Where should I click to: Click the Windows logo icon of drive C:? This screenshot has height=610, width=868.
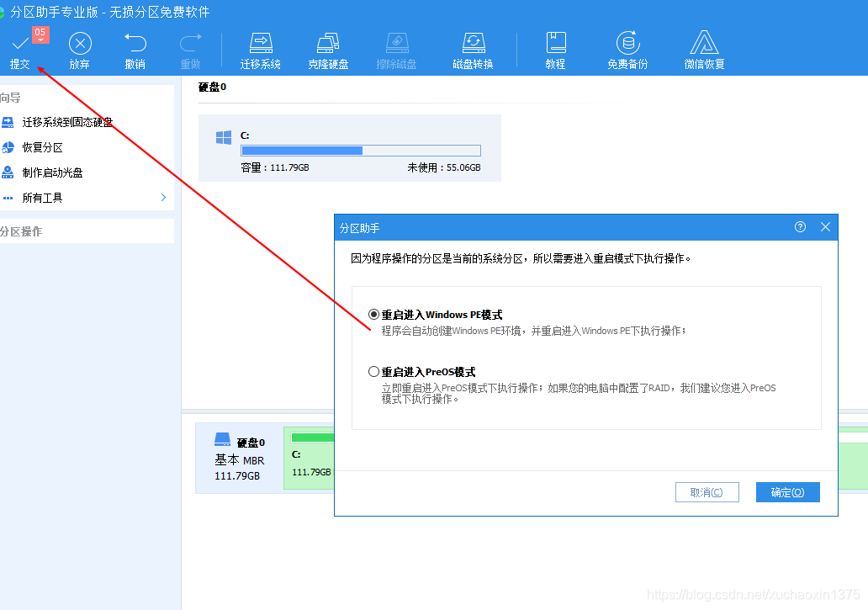tap(224, 137)
